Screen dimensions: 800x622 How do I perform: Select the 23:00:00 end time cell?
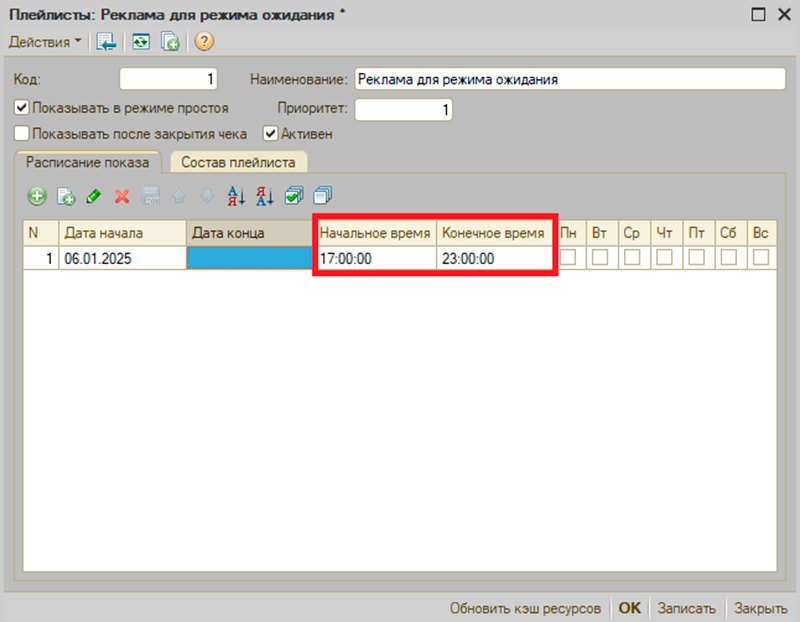tap(495, 258)
